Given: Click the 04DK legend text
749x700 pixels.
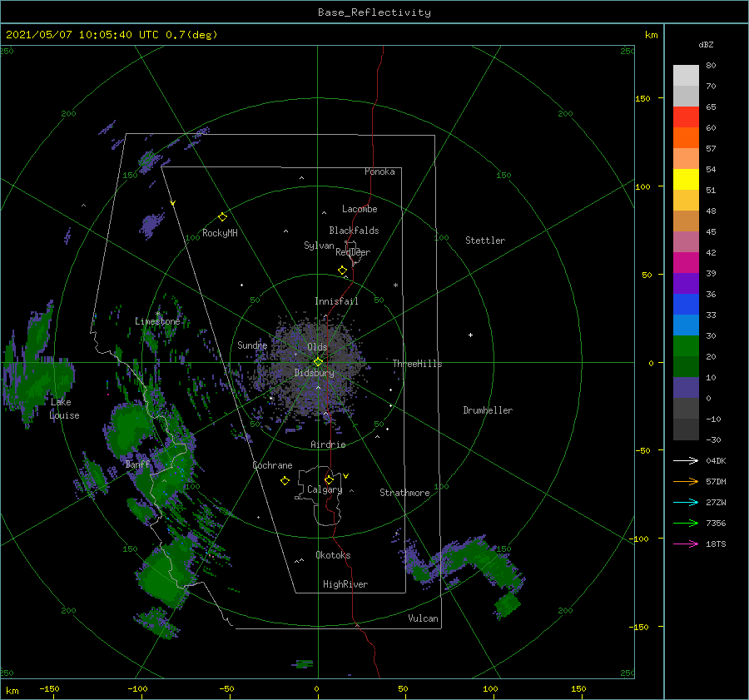Looking at the screenshot, I should (716, 460).
